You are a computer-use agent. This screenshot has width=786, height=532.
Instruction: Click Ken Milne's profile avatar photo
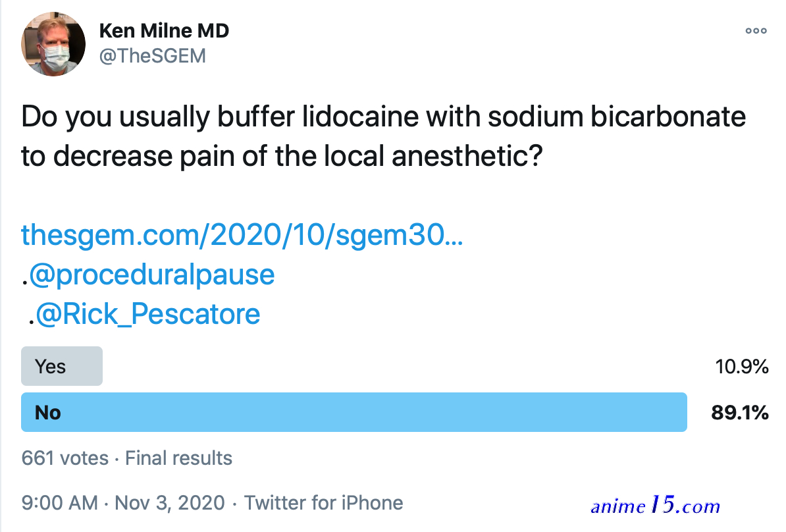coord(53,44)
